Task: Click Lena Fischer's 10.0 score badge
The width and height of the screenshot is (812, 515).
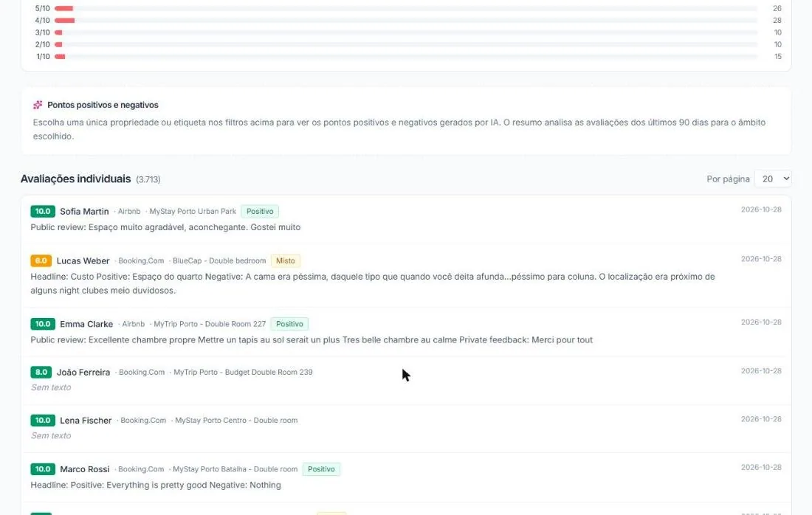Action: [x=43, y=421]
